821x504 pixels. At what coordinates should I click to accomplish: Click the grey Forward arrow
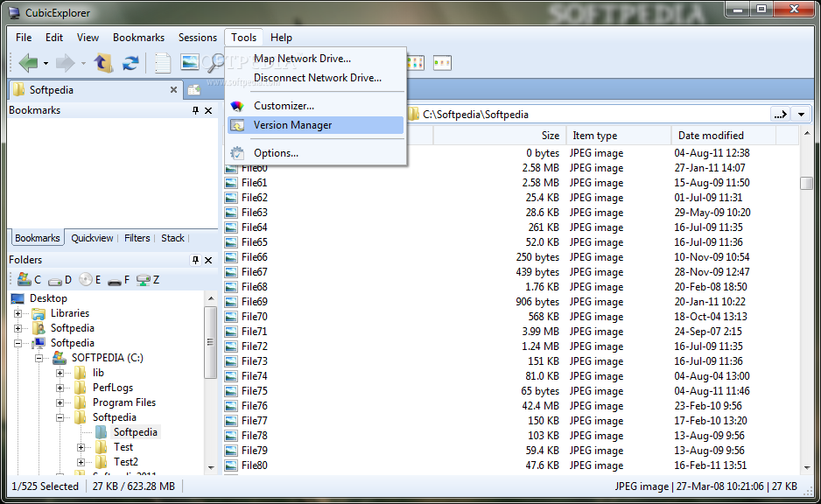point(65,63)
